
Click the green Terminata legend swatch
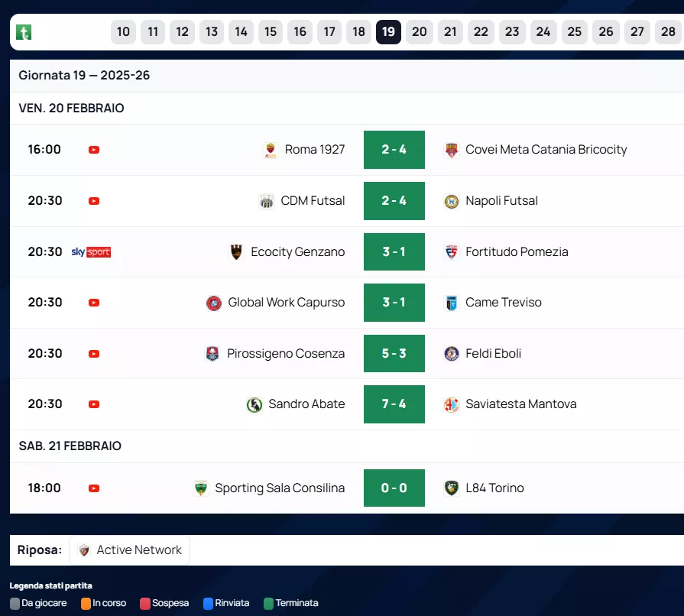(268, 604)
